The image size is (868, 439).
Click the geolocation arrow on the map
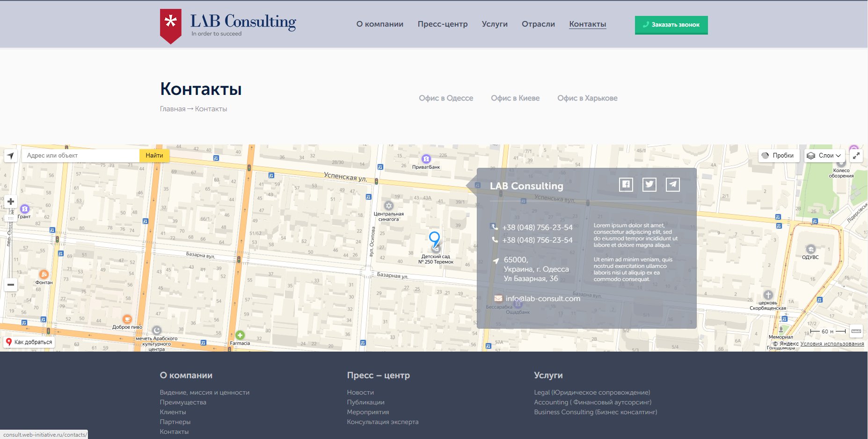11,156
